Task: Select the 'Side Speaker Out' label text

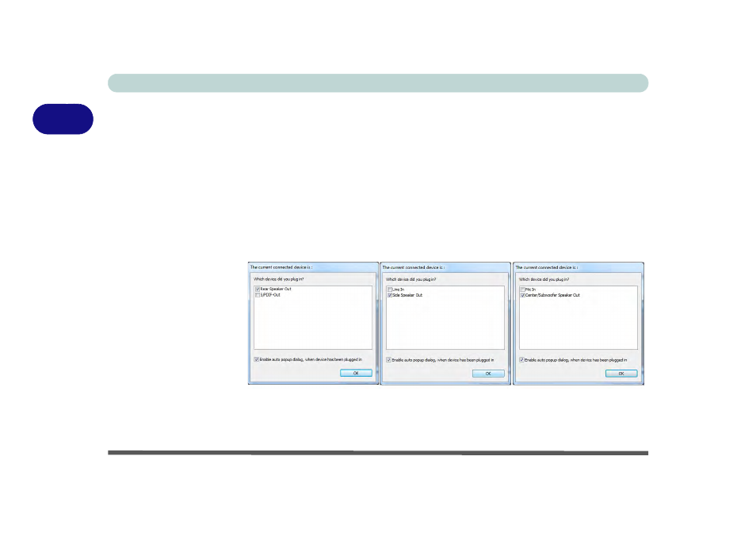Action: coord(407,295)
